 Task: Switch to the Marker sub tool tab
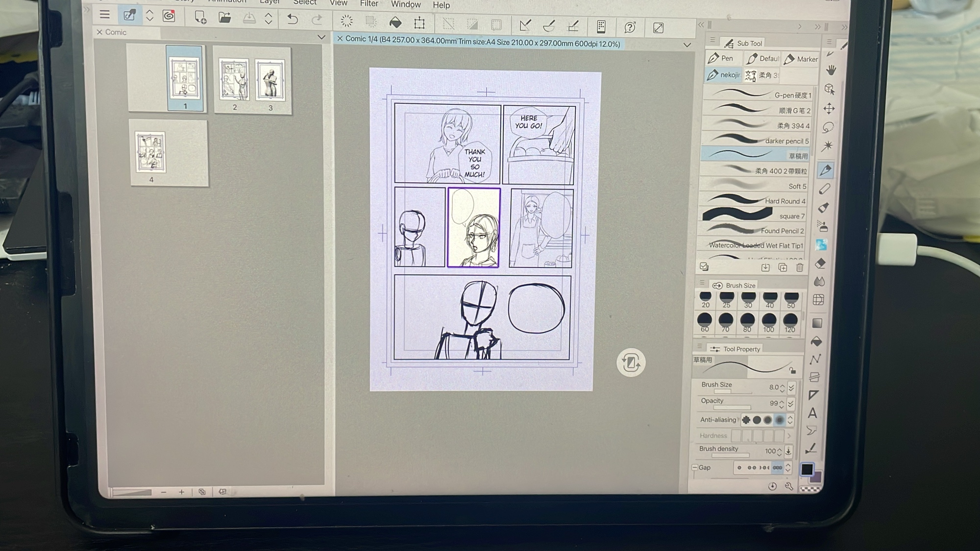(x=801, y=59)
